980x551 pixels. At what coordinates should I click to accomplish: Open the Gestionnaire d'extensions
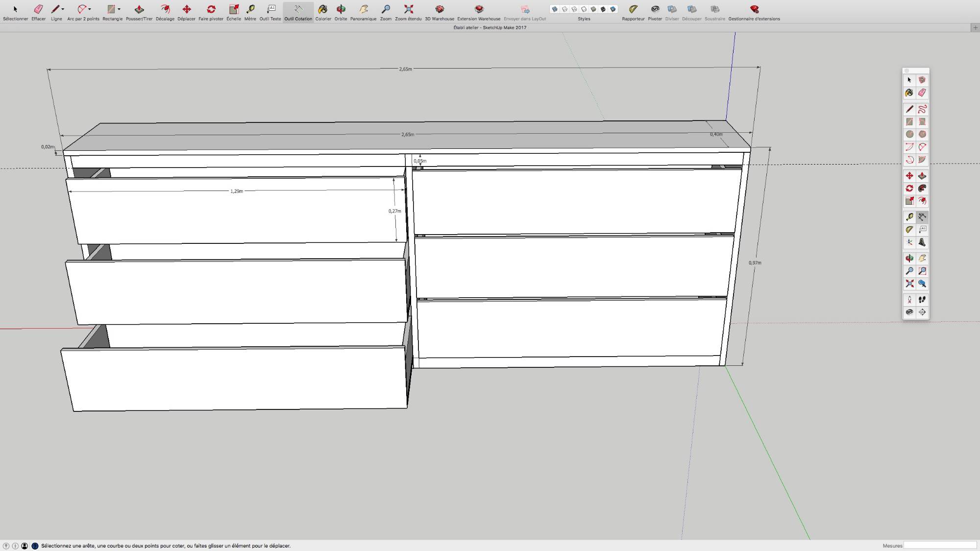(x=755, y=9)
